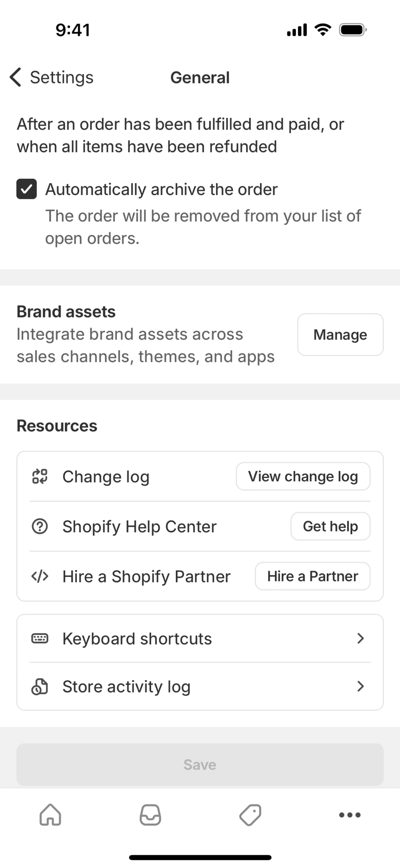The image size is (400, 868).
Task: Tap the back chevron to Settings
Action: (15, 77)
